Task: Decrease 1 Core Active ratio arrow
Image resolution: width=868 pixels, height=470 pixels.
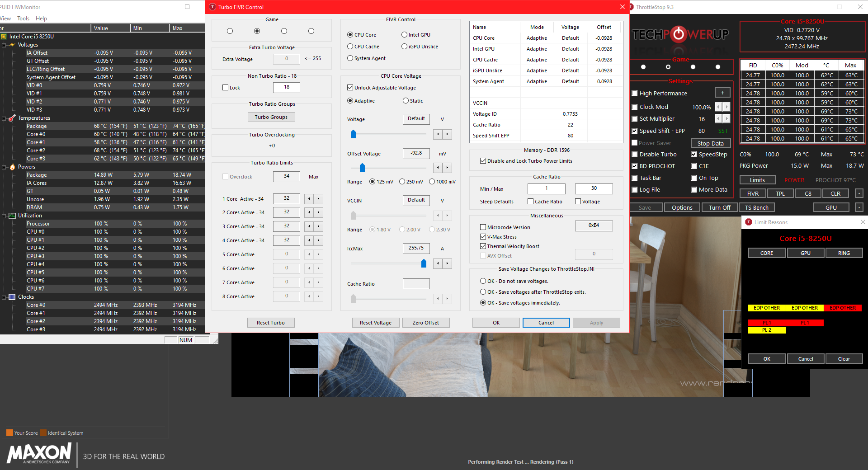Action: point(309,199)
